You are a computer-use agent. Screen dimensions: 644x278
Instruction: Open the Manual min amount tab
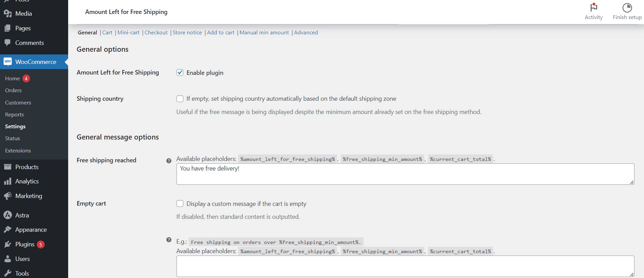[x=264, y=33]
